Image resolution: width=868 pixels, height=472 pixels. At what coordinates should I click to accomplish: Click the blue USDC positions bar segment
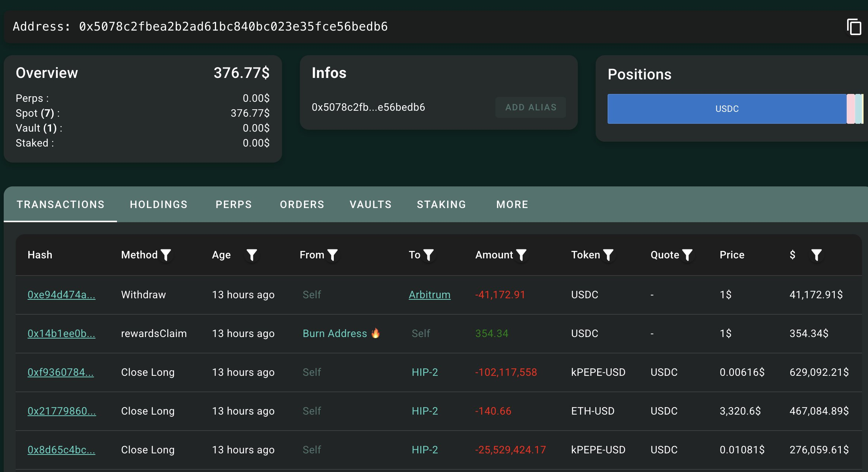[x=726, y=109]
